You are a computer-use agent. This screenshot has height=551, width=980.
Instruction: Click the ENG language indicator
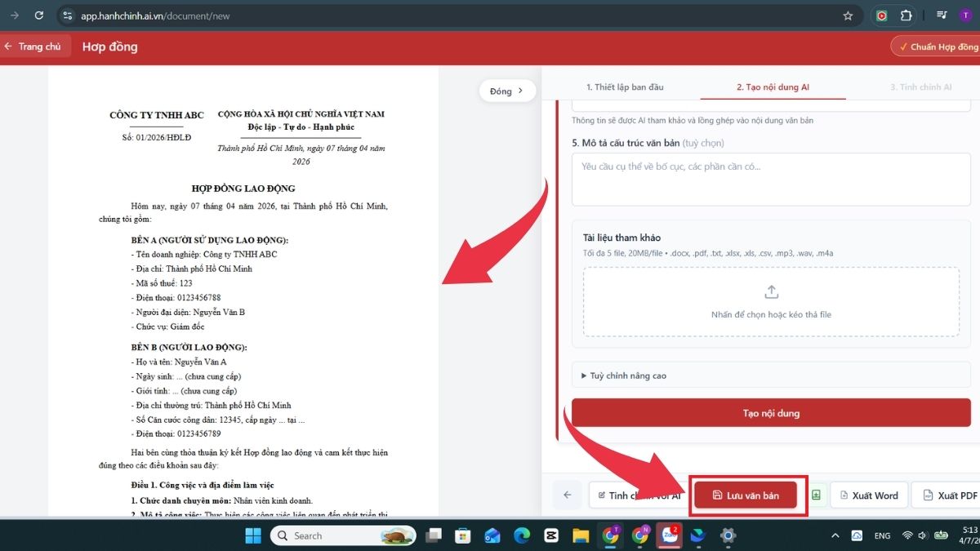tap(882, 535)
